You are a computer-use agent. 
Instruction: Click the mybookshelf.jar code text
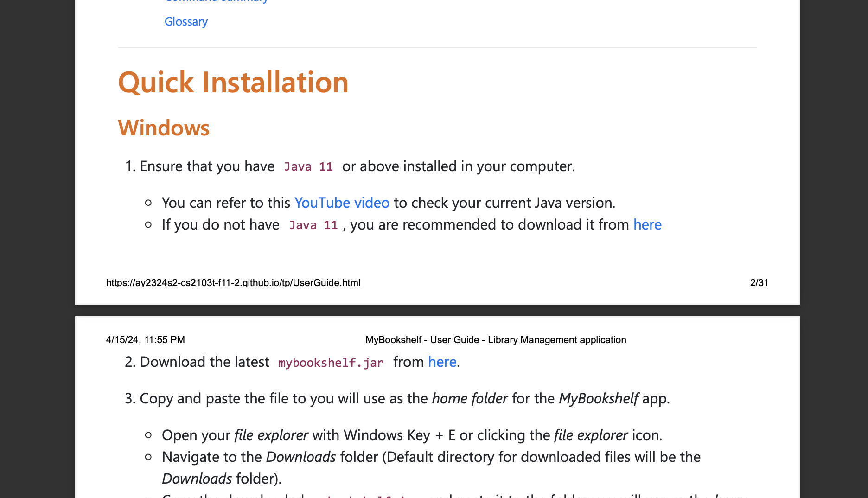point(331,363)
